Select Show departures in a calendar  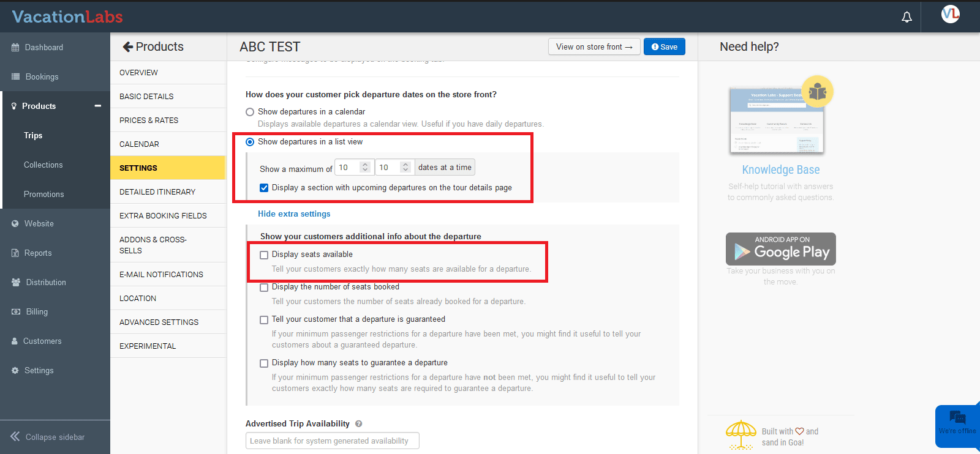250,112
